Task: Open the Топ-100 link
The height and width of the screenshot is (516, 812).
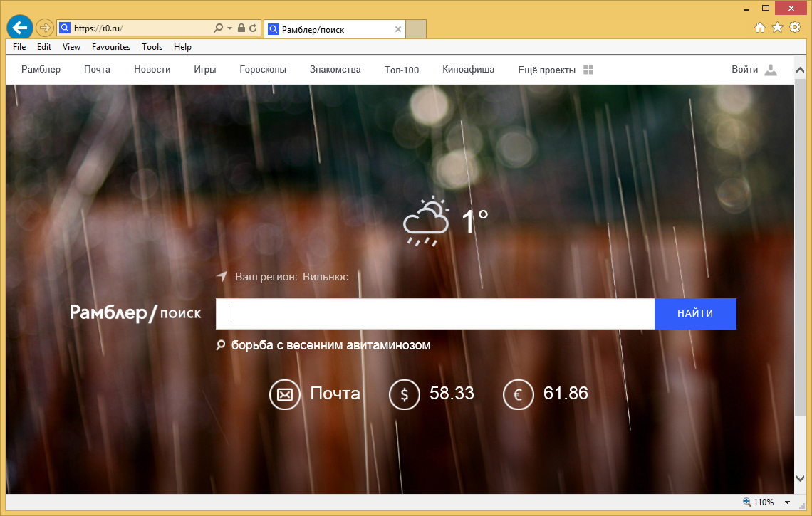Action: click(401, 70)
